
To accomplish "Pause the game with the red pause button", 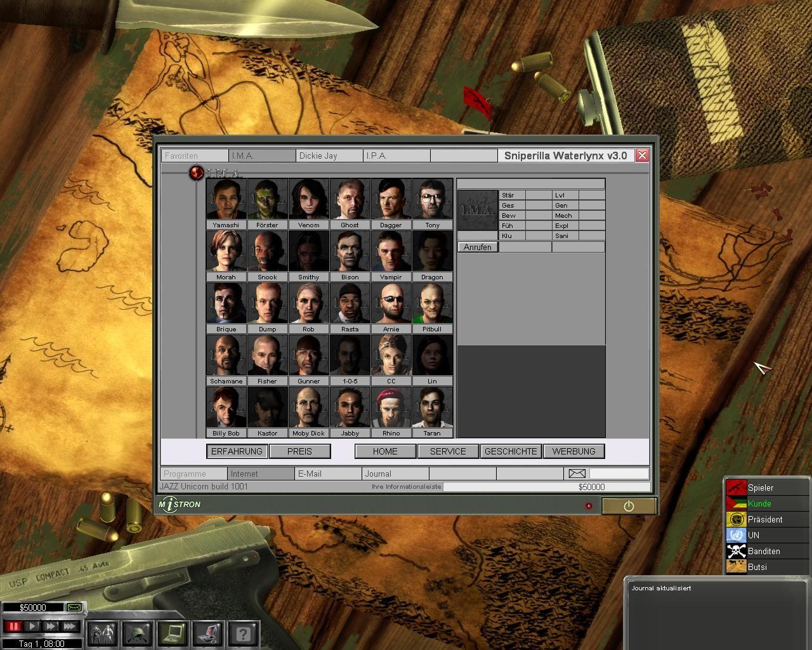I will 13,627.
